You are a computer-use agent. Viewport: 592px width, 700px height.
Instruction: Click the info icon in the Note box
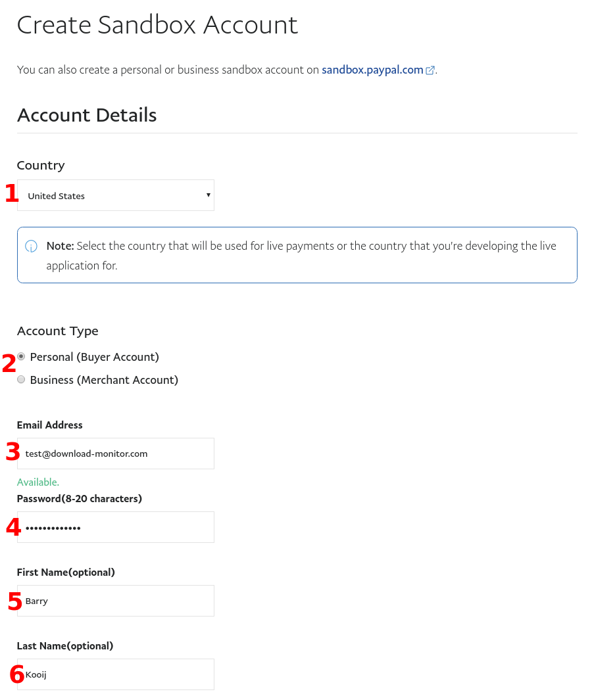tap(31, 246)
